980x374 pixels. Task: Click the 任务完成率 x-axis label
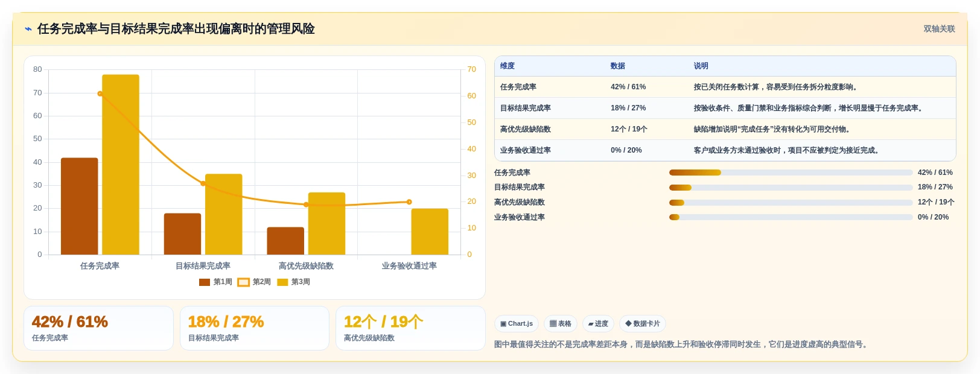pyautogui.click(x=100, y=266)
